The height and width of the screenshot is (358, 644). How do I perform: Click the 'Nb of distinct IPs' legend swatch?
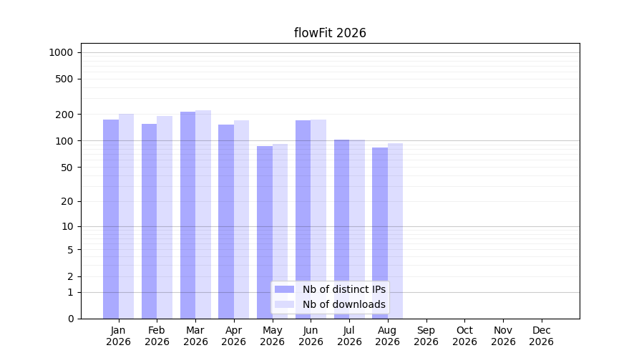click(x=284, y=289)
